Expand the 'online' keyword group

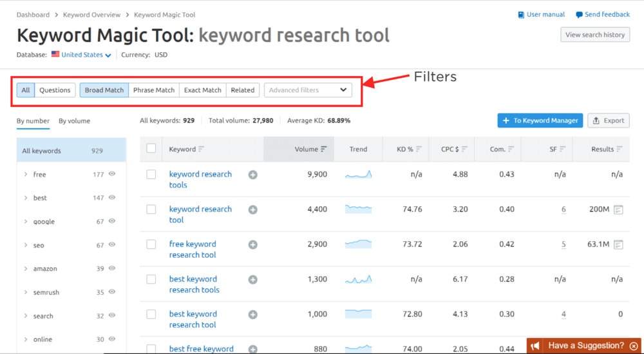(26, 339)
